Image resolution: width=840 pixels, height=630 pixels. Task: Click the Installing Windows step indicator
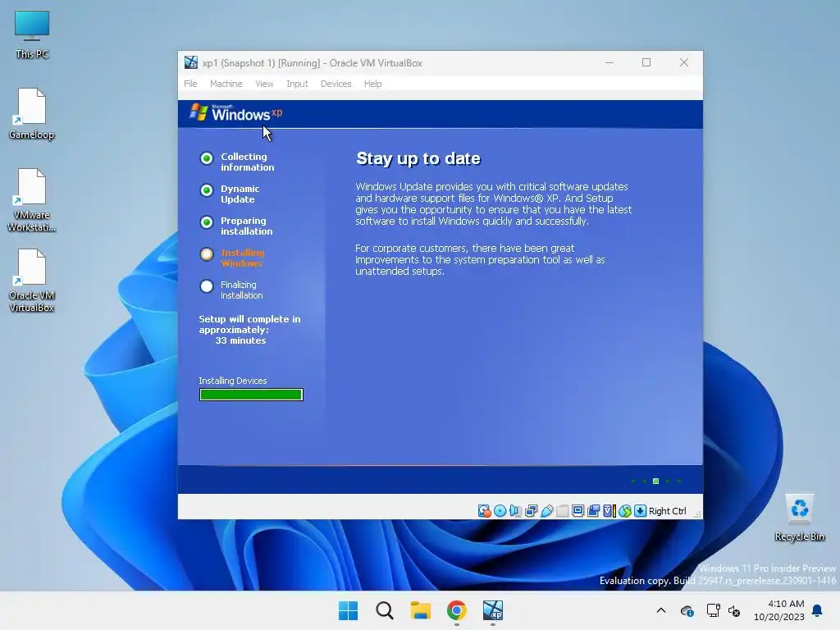tap(206, 254)
